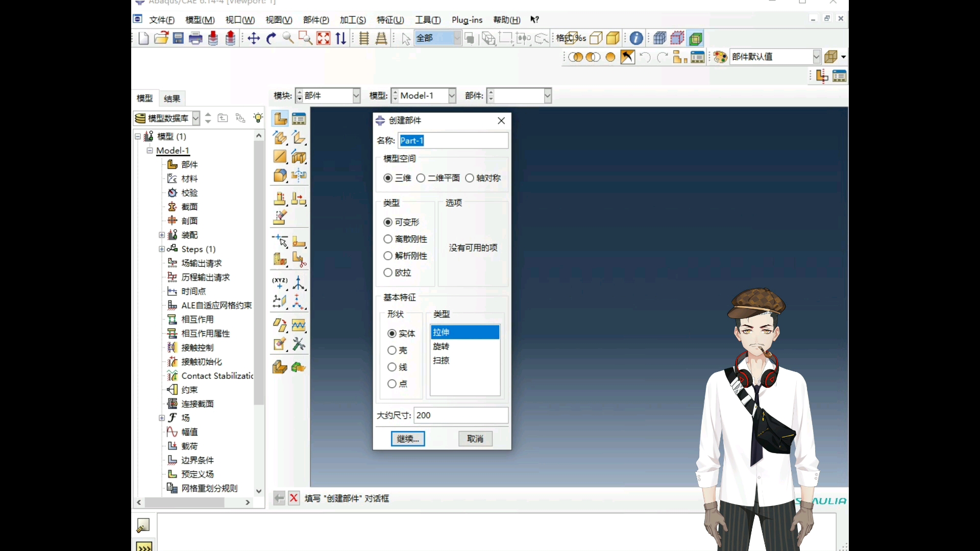The height and width of the screenshot is (551, 980).
Task: Click the 取消 button
Action: [x=475, y=439]
